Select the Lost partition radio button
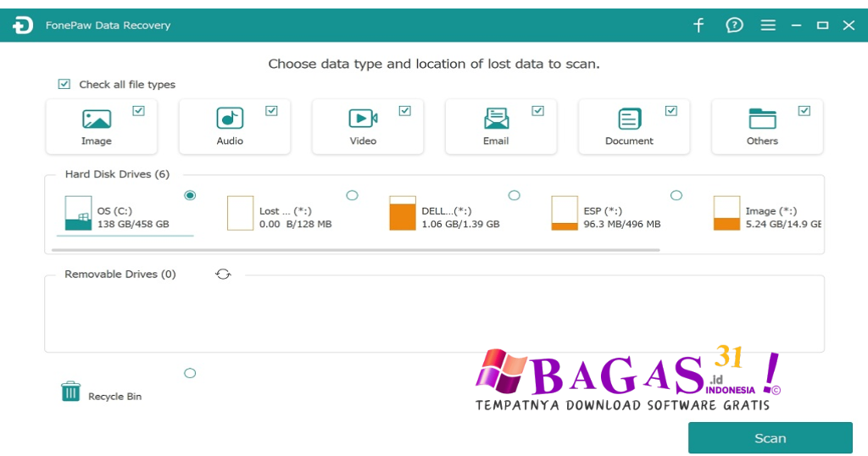868x456 pixels. [352, 195]
